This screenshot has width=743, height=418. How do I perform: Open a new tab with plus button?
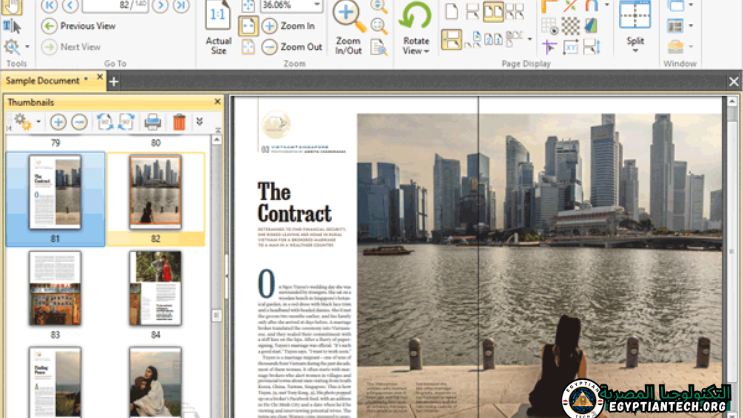pyautogui.click(x=113, y=80)
